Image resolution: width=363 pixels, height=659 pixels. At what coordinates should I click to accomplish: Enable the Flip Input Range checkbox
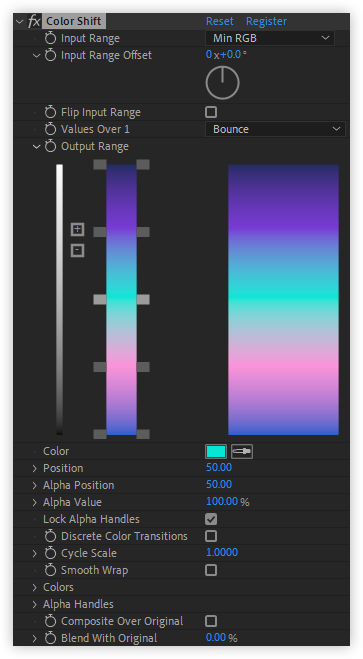[211, 112]
